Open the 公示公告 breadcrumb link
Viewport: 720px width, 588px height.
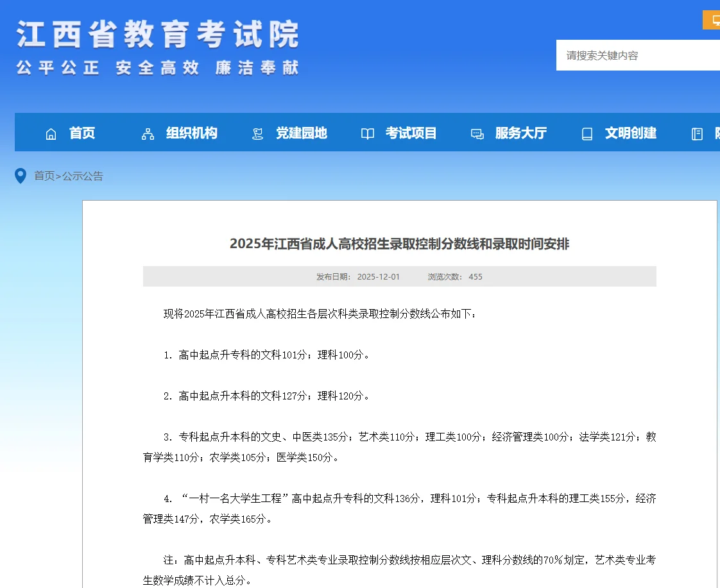(x=83, y=176)
